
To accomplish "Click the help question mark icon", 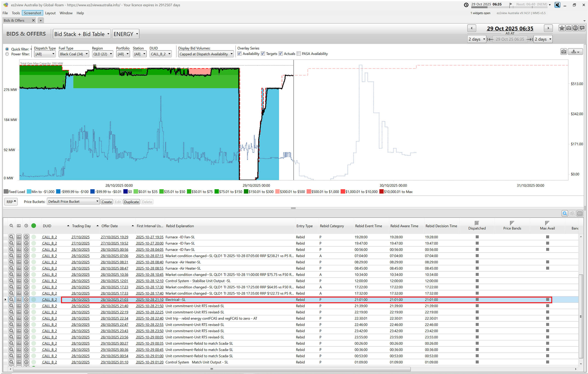I will [575, 28].
